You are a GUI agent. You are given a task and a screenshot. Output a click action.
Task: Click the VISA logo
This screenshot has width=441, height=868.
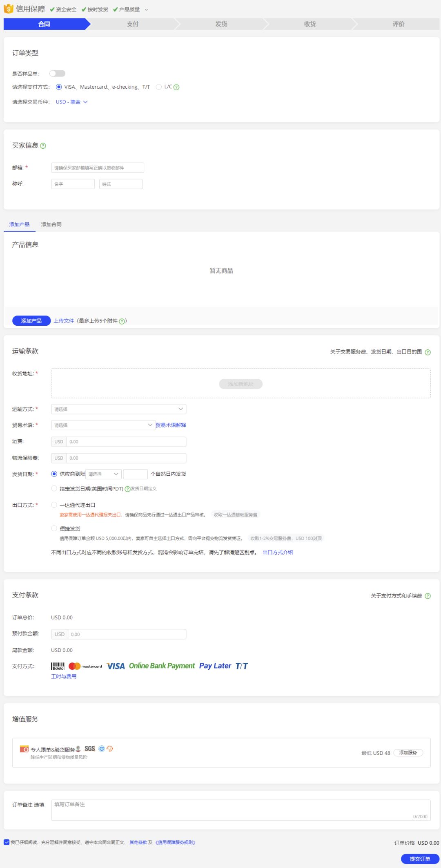[116, 666]
